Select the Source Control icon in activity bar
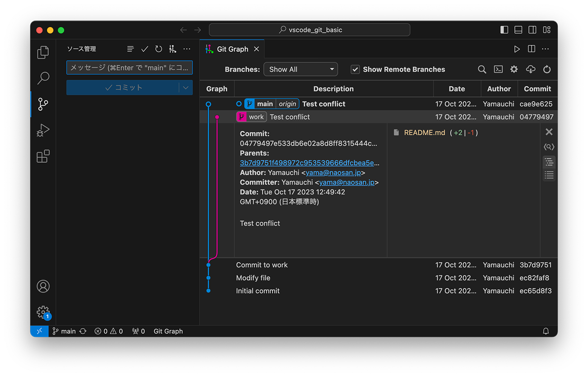The height and width of the screenshot is (377, 588). [x=43, y=104]
